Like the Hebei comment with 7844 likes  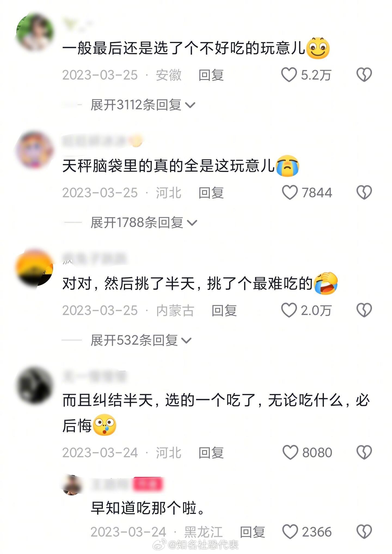point(290,193)
